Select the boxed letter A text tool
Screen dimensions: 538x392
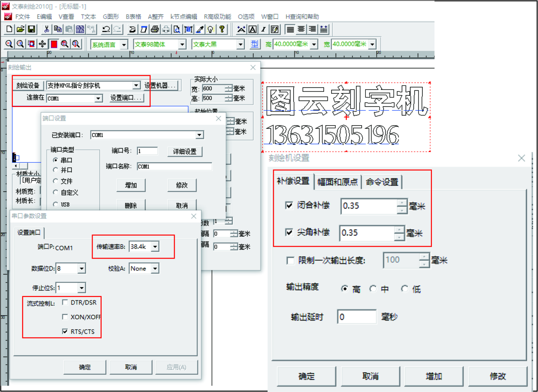[253, 29]
